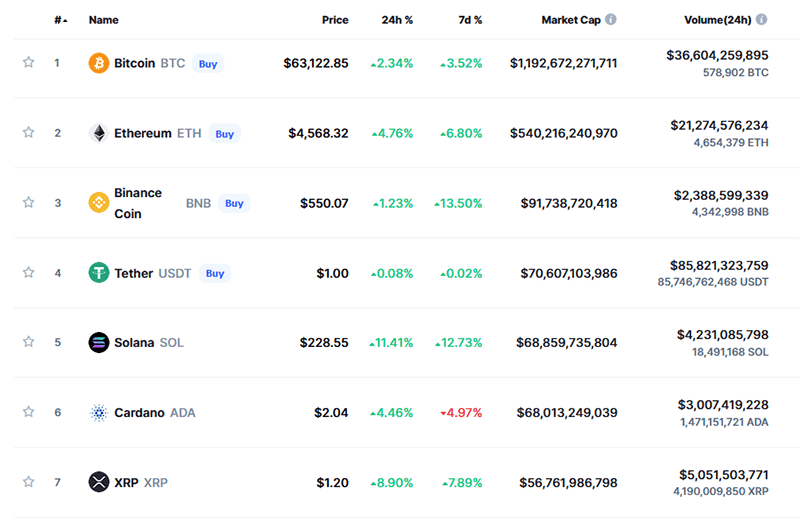Open the Tether name link
The height and width of the screenshot is (523, 800).
pos(134,273)
